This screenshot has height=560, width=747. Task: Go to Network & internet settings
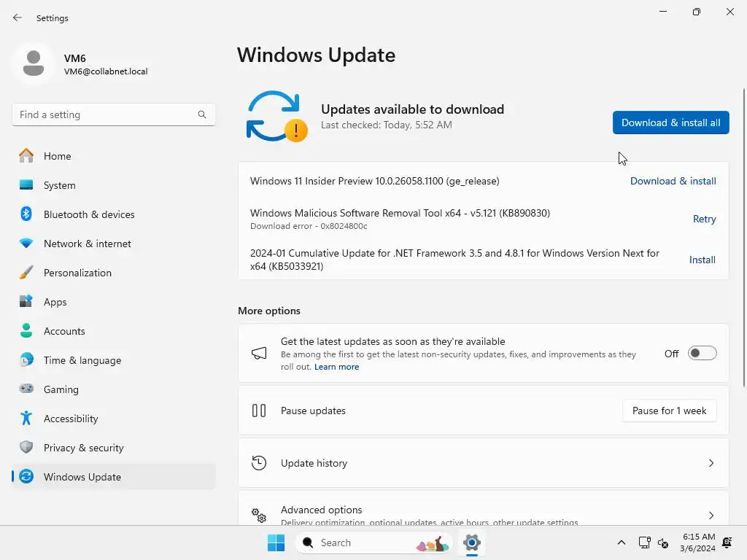tap(113, 244)
